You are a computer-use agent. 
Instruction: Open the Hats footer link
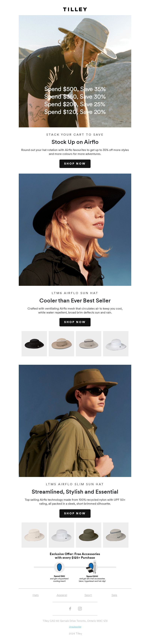coord(36,595)
